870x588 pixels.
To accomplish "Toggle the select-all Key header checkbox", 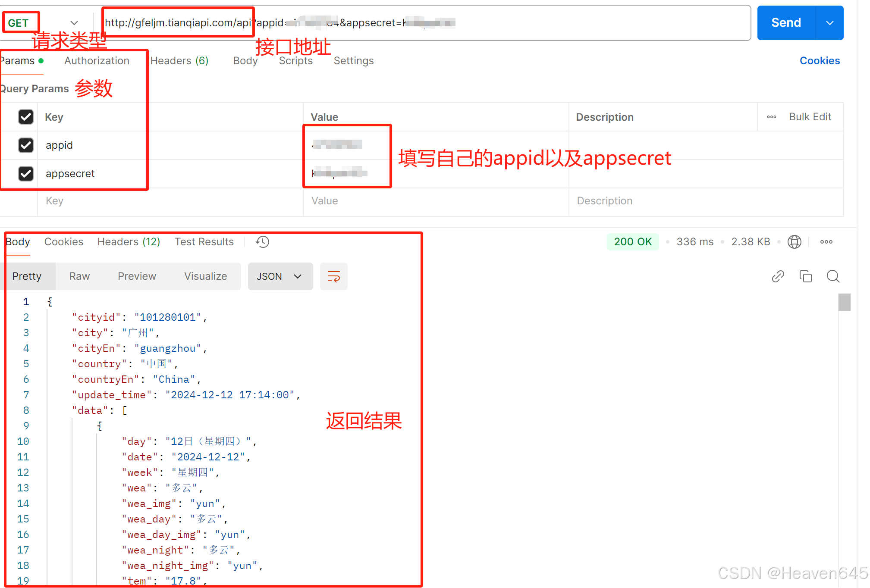I will coord(26,117).
